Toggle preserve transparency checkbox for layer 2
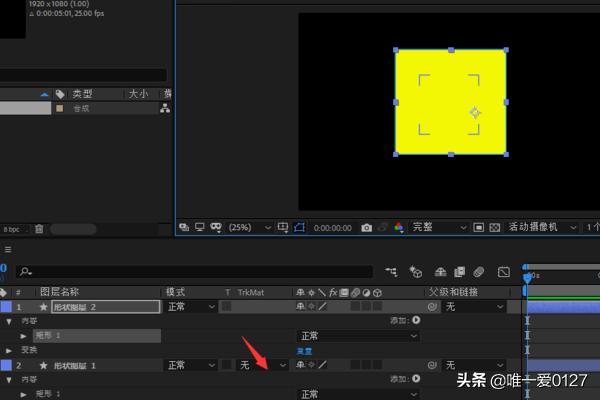The image size is (600, 400). [x=227, y=365]
